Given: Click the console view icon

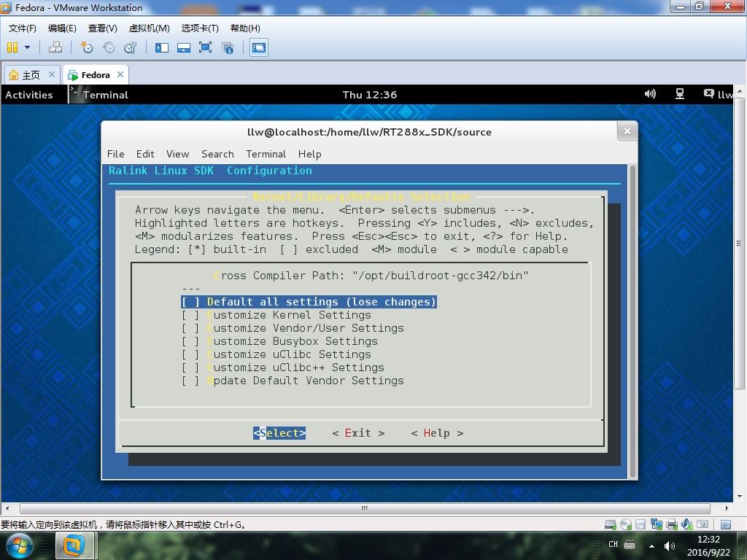Looking at the screenshot, I should 259,47.
